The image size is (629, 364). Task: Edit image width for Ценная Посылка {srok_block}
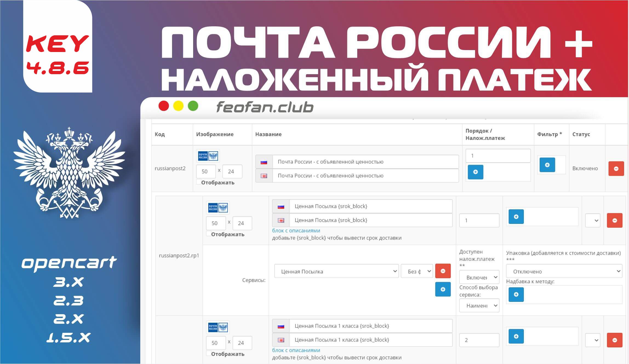coord(216,223)
